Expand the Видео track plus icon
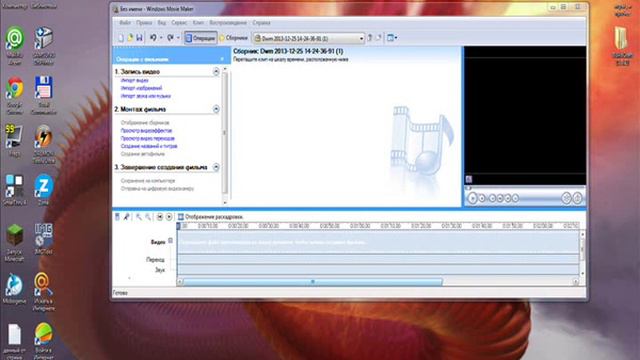This screenshot has height=360, width=640. point(171,241)
